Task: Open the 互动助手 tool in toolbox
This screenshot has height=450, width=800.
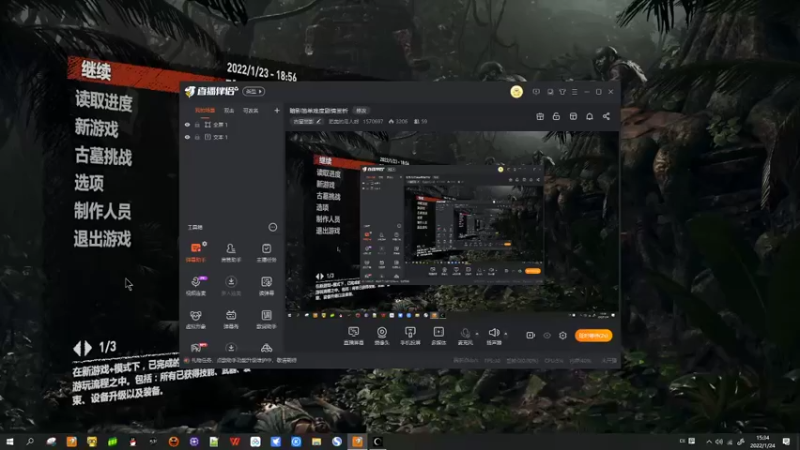Action: pyautogui.click(x=266, y=319)
